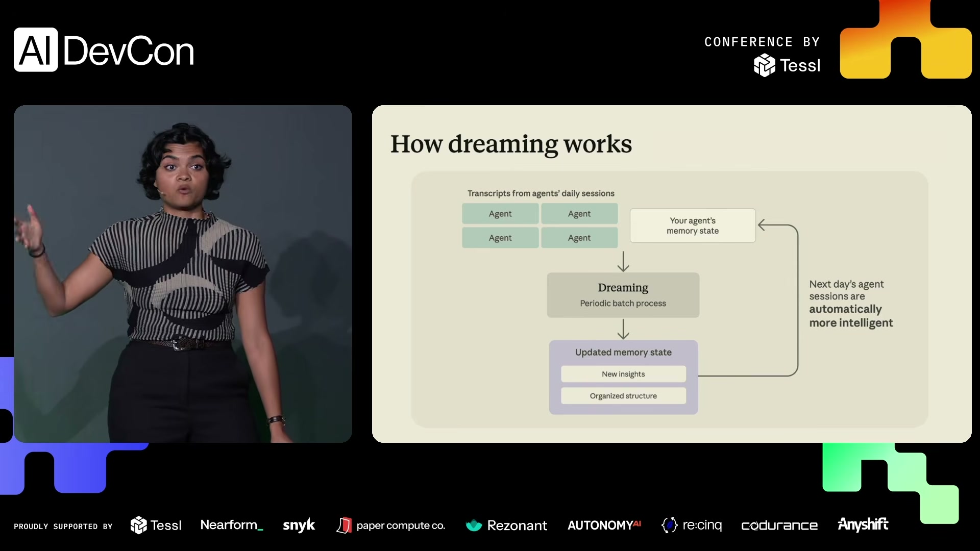Click bold 'automatically more intelligent' text
Image resolution: width=980 pixels, height=551 pixels.
(x=851, y=316)
